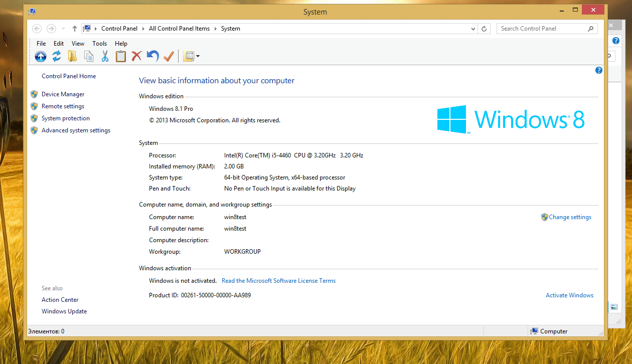
Task: Expand the breadcrumb arrow after Control Panel
Action: [143, 29]
